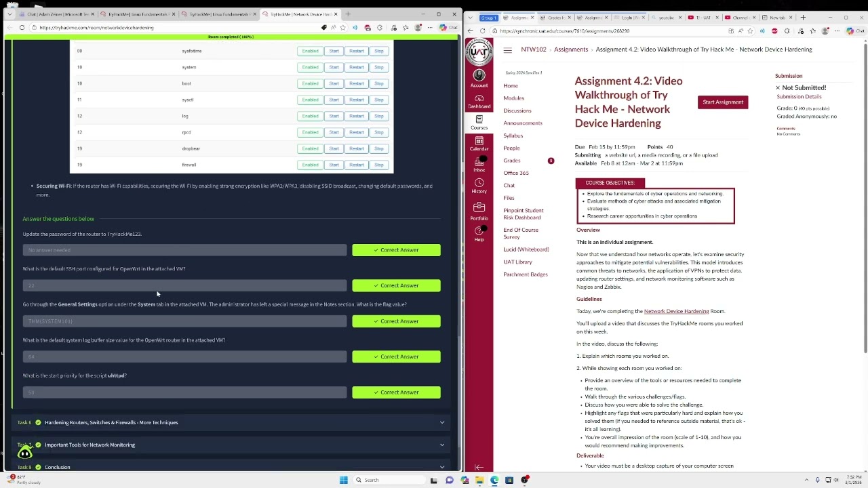This screenshot has width=868, height=488.
Task: Open Calendar icon in Canvas sidebar
Action: click(x=479, y=144)
